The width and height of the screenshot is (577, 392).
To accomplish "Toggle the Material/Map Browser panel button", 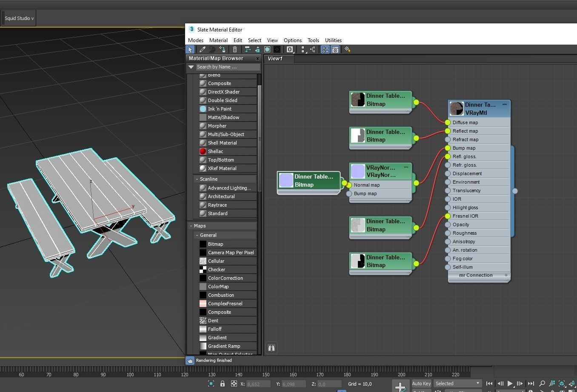I will point(325,50).
